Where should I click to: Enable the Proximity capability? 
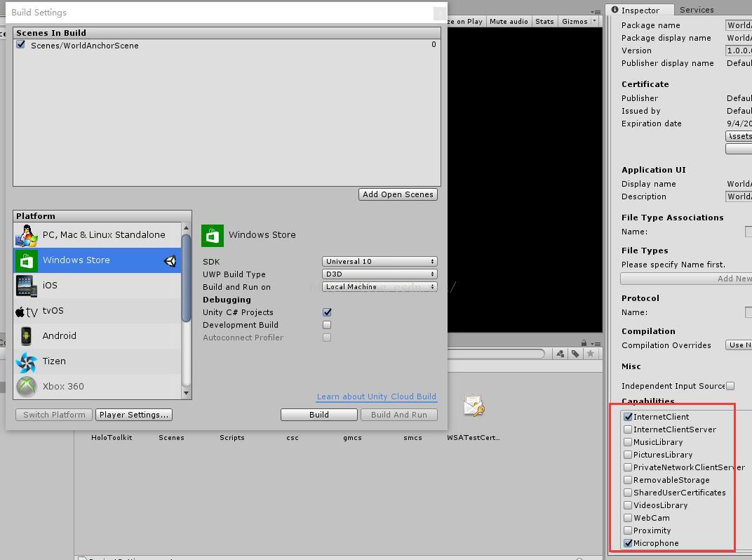coord(628,531)
